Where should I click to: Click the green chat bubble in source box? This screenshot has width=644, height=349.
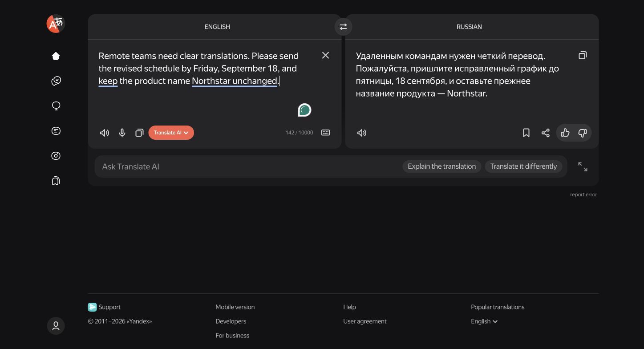pyautogui.click(x=304, y=110)
